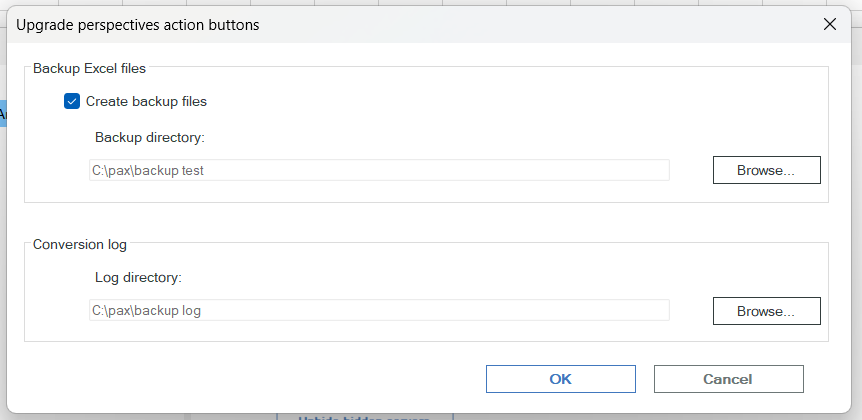Click the spreadsheet column header strip above dialog

(x=431, y=3)
